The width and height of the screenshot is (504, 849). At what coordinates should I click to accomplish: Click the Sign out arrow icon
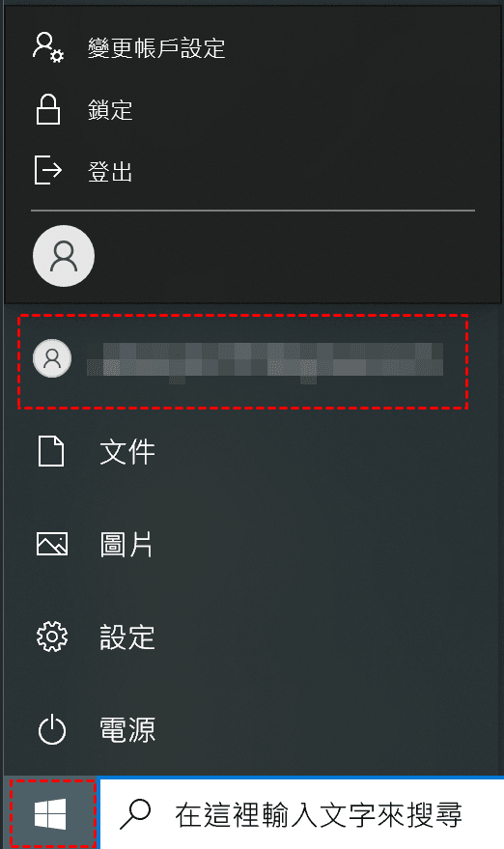(48, 170)
